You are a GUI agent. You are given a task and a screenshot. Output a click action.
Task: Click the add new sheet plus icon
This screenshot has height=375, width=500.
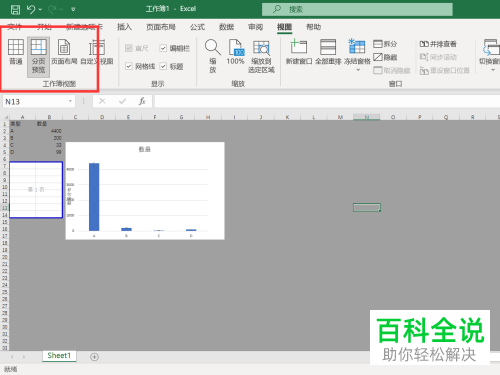tap(94, 357)
